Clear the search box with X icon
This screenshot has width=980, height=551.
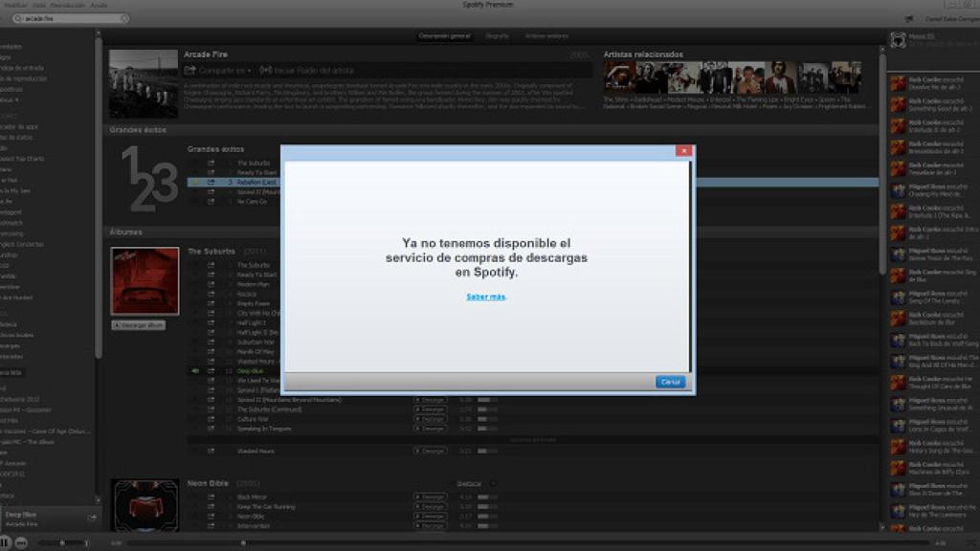[123, 18]
